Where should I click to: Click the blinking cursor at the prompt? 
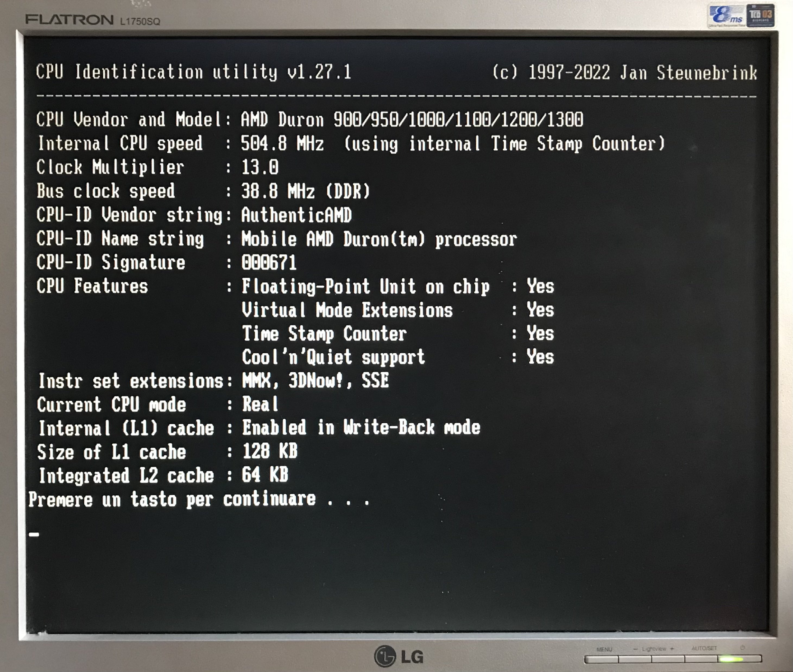34,534
